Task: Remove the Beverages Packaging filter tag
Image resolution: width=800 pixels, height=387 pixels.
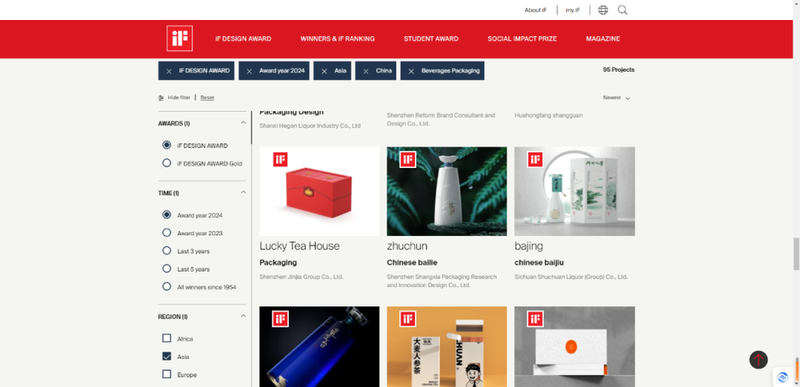Action: coord(411,71)
